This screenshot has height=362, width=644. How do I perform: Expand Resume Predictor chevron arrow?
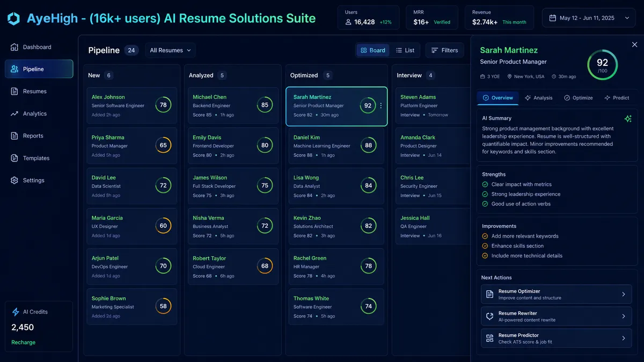(x=624, y=338)
